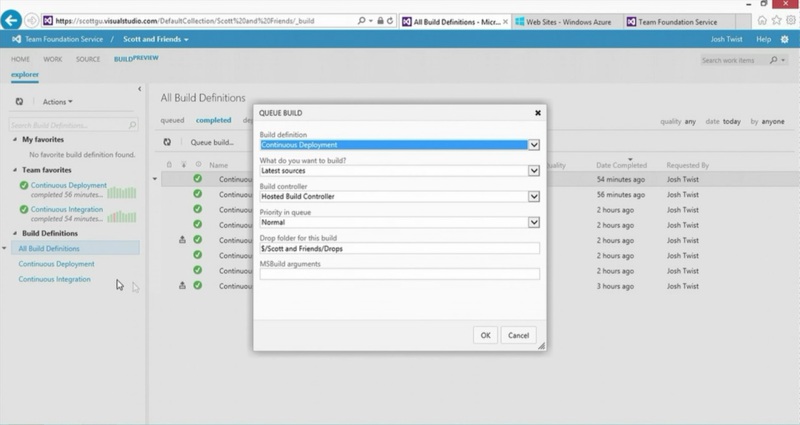Click OK in the Queue Build dialog

point(485,335)
